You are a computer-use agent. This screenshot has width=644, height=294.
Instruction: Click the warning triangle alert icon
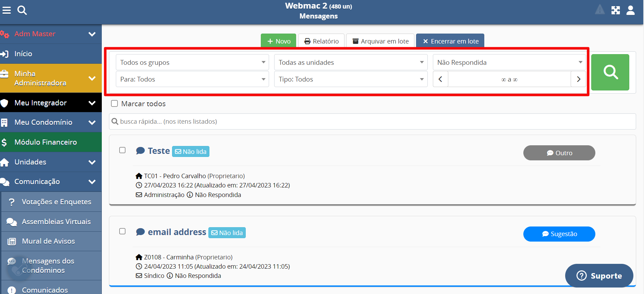click(x=600, y=10)
